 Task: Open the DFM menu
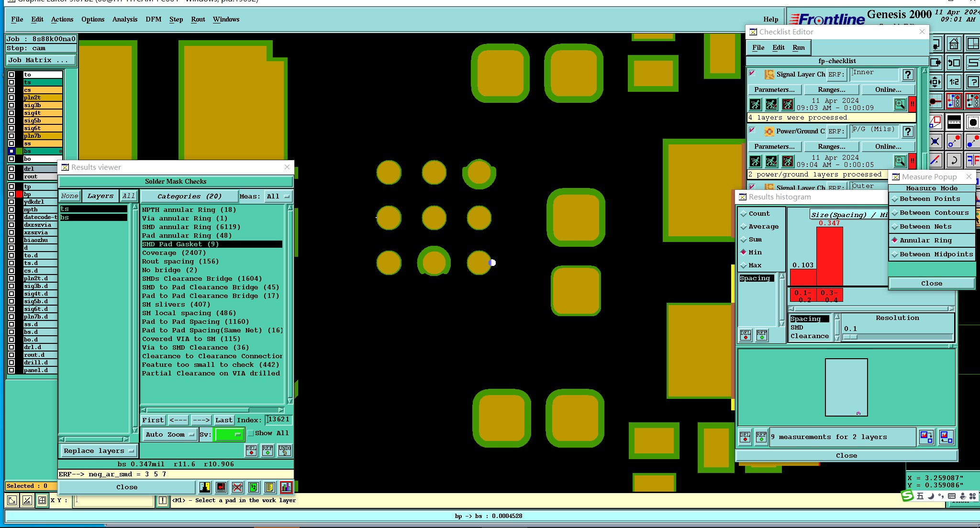point(153,19)
